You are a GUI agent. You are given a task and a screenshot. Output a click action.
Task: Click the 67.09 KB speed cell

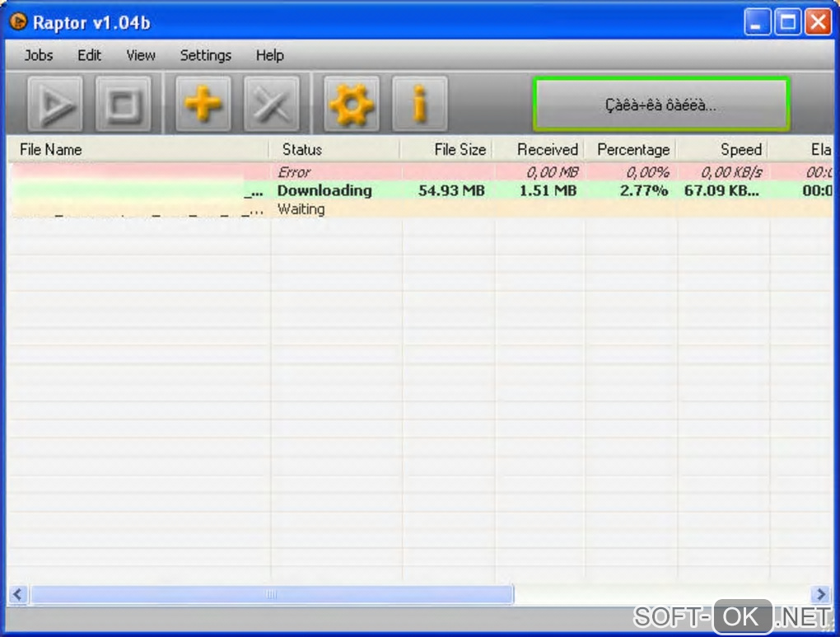click(x=721, y=190)
